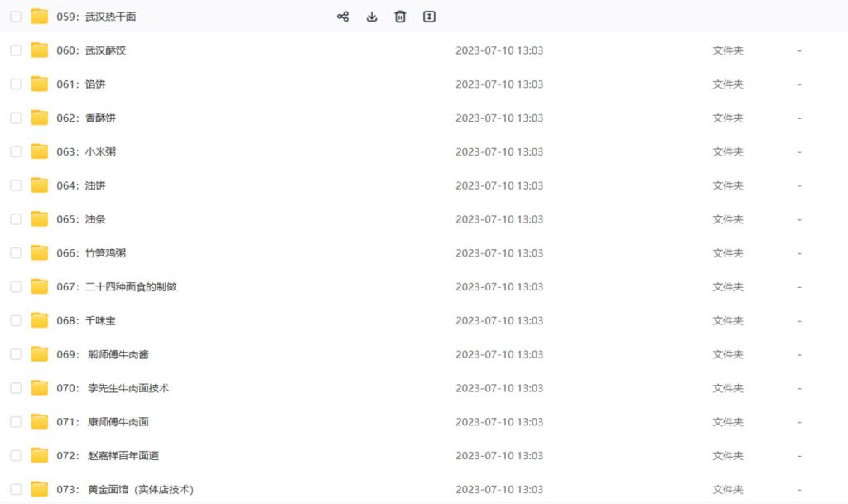Click the 文件夹 type label for 061 馅饼
This screenshot has height=504, width=848.
(727, 84)
